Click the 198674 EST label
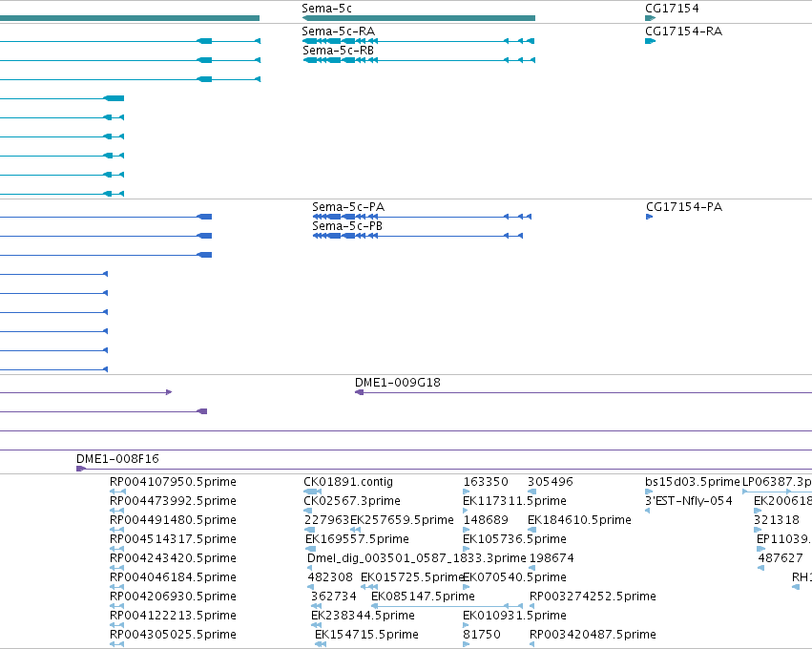The image size is (812, 649). (552, 557)
